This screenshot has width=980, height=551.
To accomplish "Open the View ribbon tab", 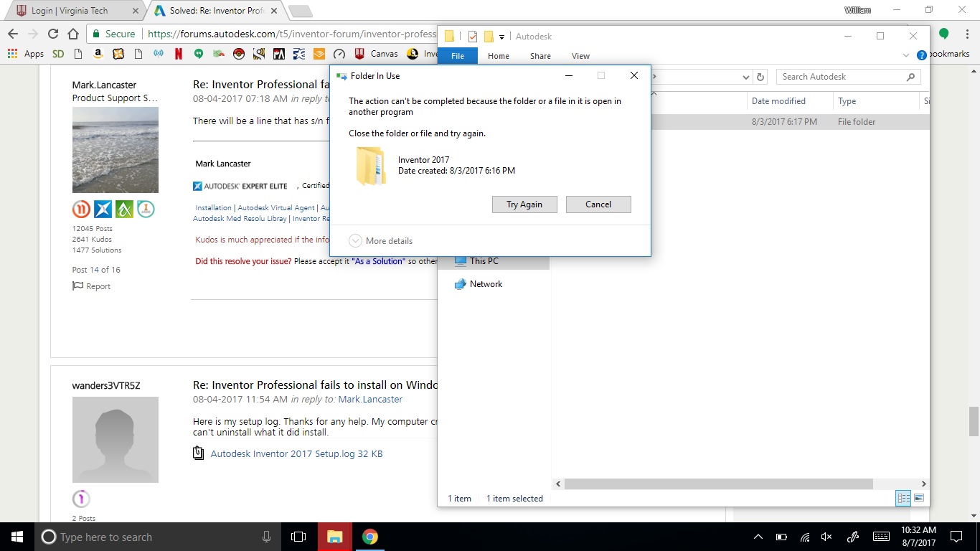I will [581, 56].
